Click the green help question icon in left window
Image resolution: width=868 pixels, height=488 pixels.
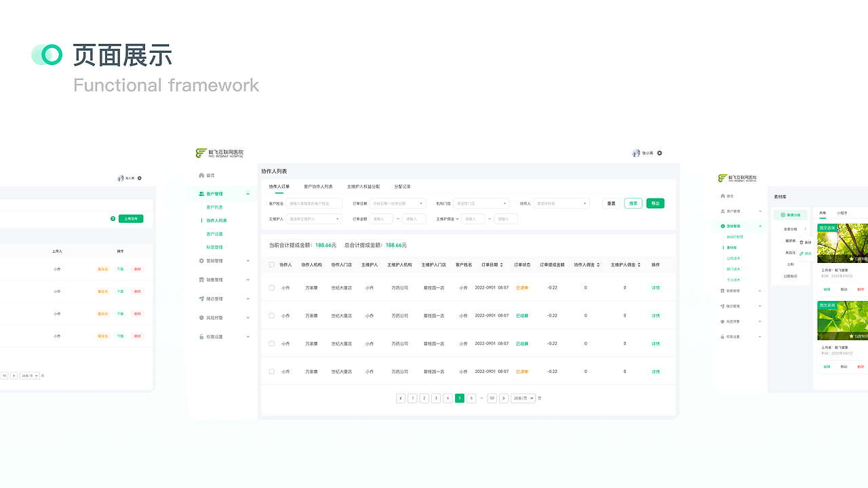pyautogui.click(x=113, y=219)
